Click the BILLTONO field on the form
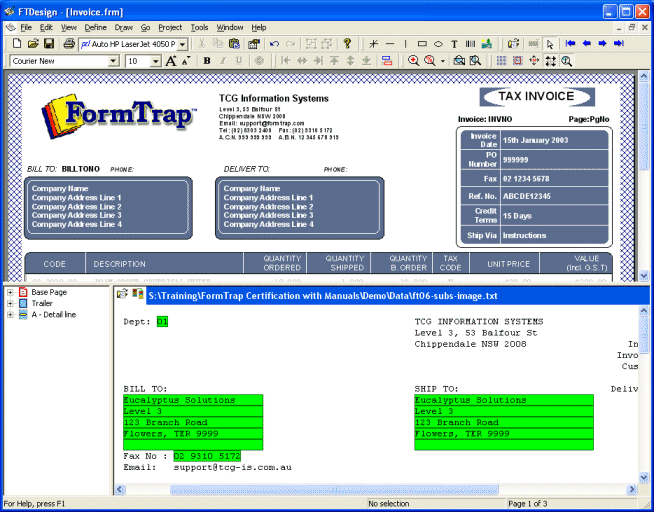The height and width of the screenshot is (512, 654). tap(81, 169)
